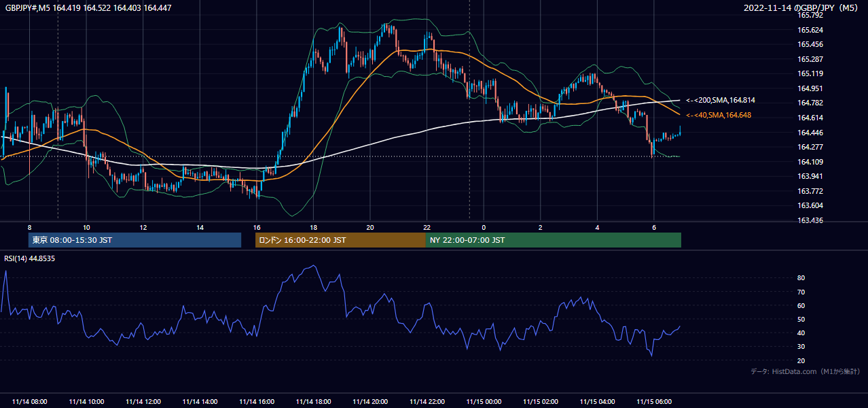Screen dimensions: 868x408
Task: Click the 11/14 10:00 date label
Action: [86, 402]
